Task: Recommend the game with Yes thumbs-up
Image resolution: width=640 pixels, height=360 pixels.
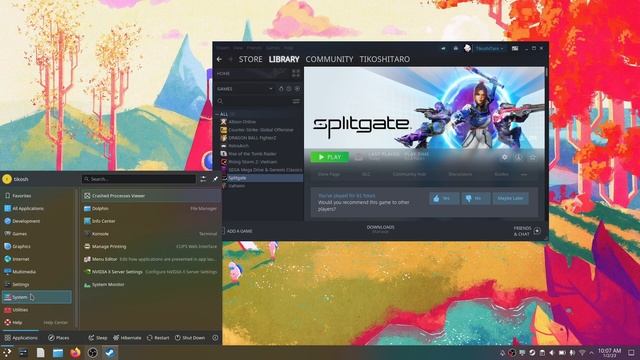Action: pos(444,198)
